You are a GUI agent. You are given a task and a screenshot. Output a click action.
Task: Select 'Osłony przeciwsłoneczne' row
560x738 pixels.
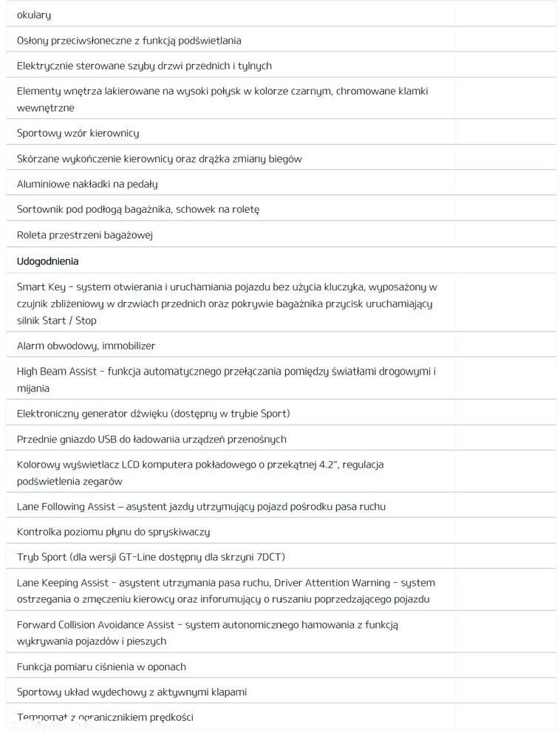click(129, 41)
